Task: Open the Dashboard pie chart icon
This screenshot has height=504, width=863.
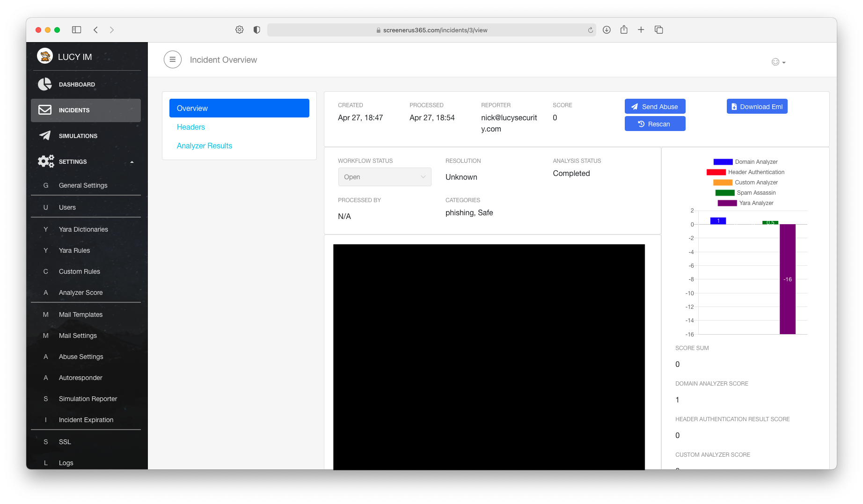Action: point(45,84)
